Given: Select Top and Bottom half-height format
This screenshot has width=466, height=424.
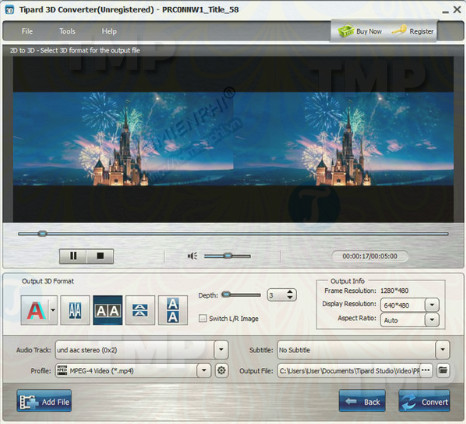Looking at the screenshot, I should pyautogui.click(x=140, y=310).
